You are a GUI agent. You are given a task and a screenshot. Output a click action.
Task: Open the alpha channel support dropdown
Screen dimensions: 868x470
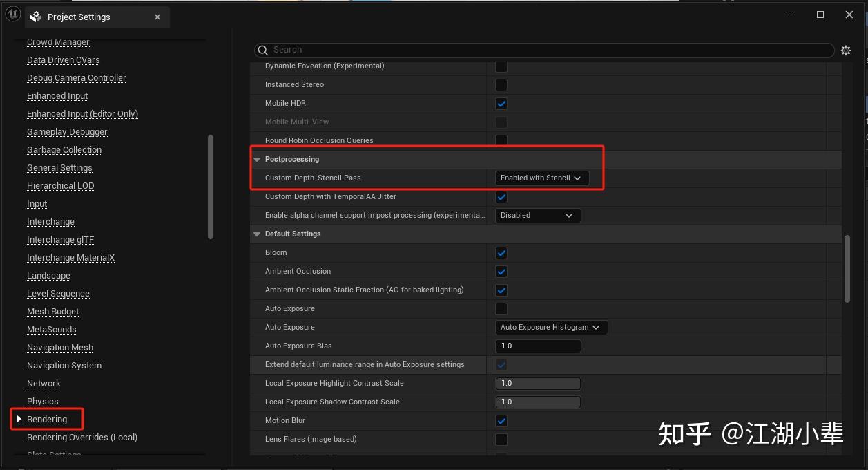click(x=538, y=215)
